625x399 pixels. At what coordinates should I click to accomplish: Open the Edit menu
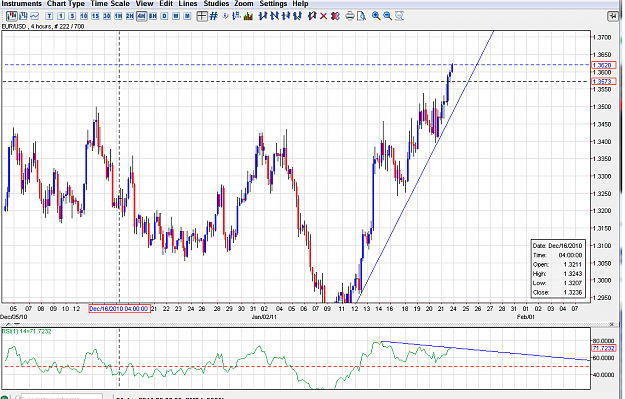(x=166, y=4)
